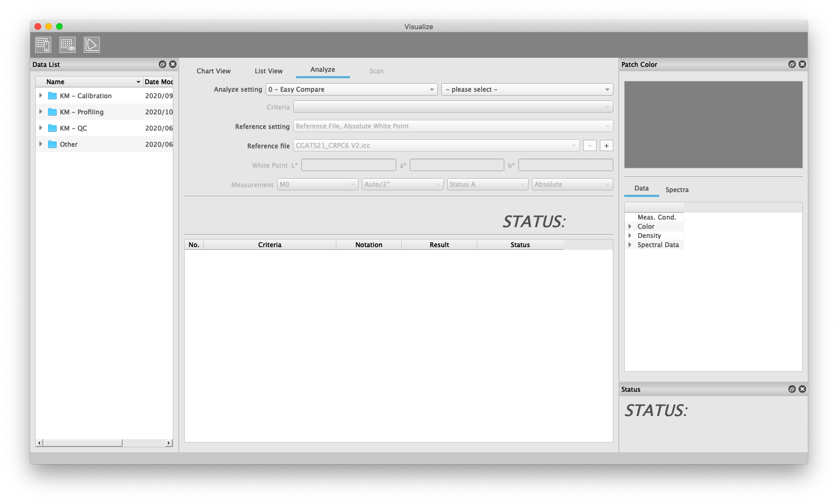Screen dimensions: 838x504
Task: Click the Data List horizontal scrollbar
Action: coord(83,443)
